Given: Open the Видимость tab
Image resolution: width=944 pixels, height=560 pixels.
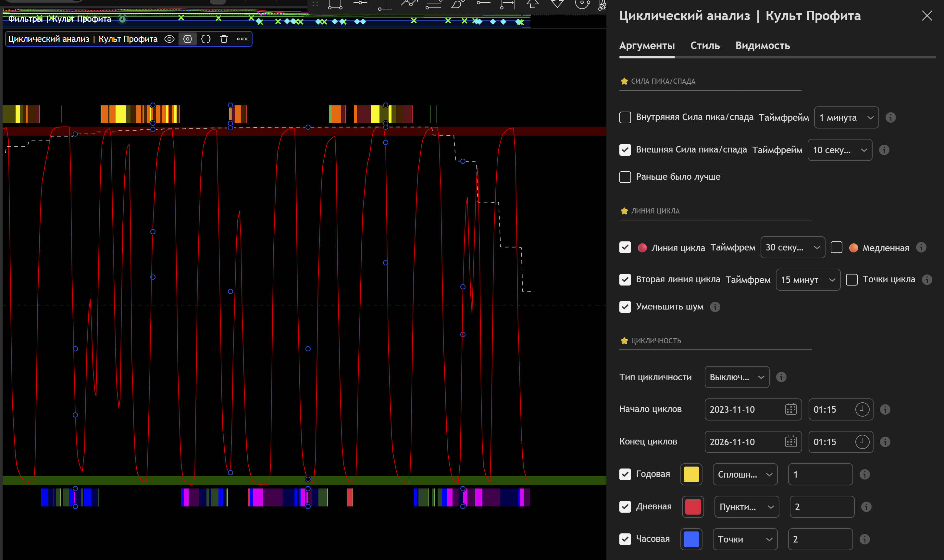Looking at the screenshot, I should (763, 46).
